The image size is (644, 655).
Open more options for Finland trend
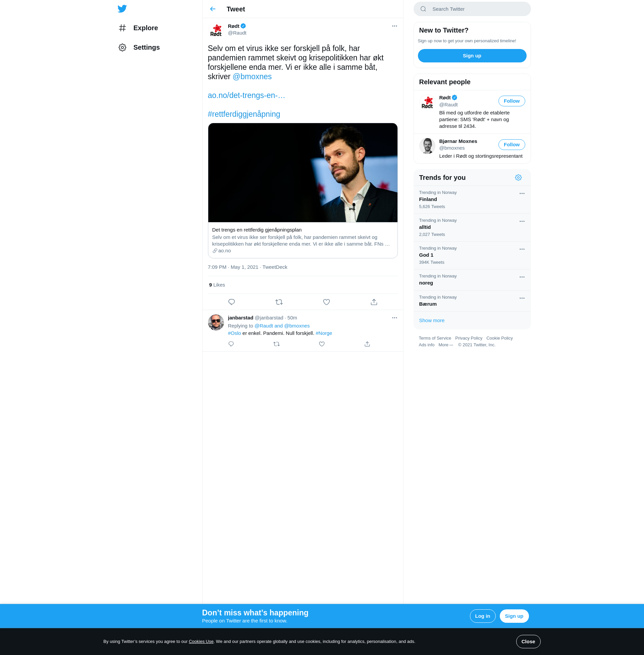click(x=522, y=194)
